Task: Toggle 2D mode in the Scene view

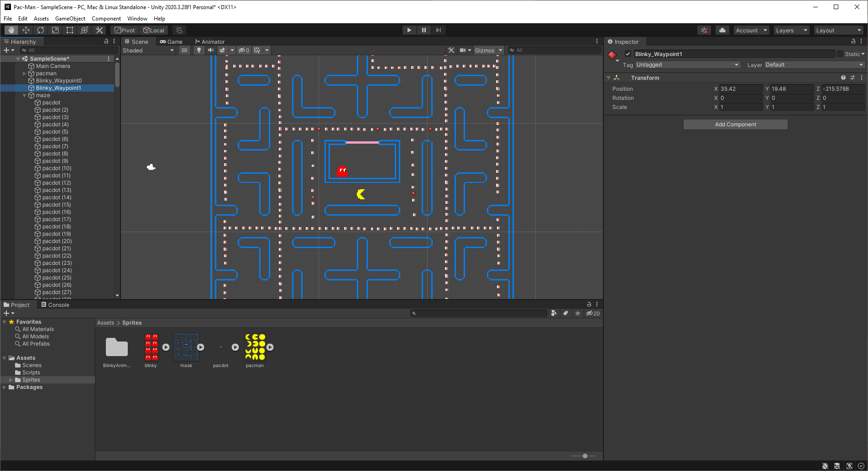Action: [184, 50]
